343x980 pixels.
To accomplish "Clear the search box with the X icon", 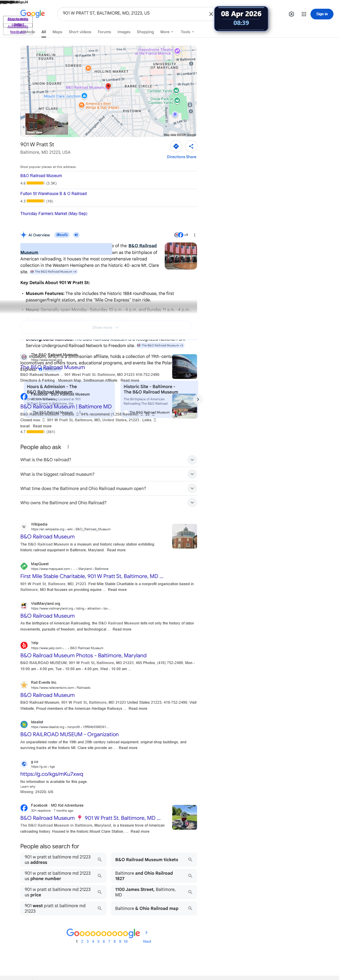I will (211, 14).
